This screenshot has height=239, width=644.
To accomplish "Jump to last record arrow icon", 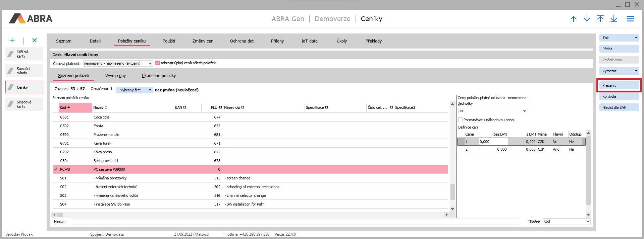I will (614, 19).
